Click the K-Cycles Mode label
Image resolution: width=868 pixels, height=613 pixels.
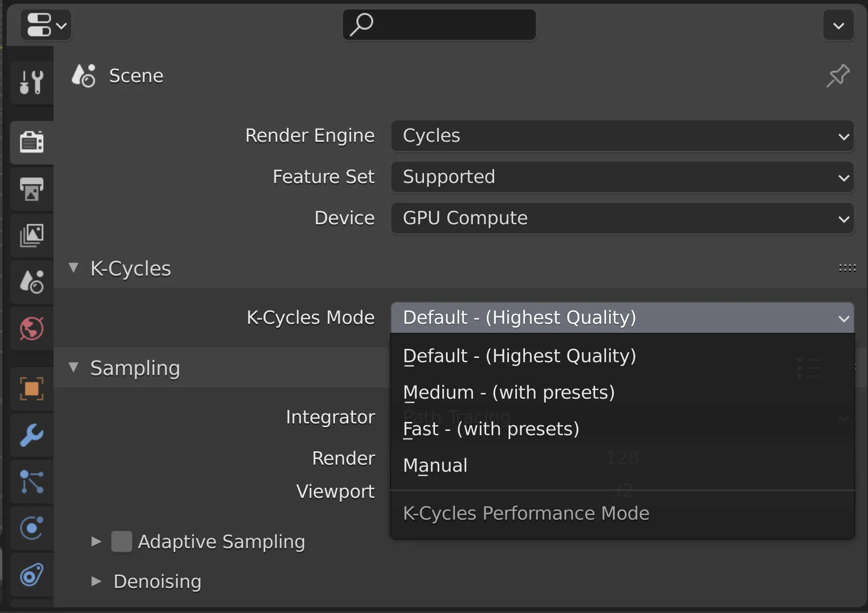pos(311,318)
